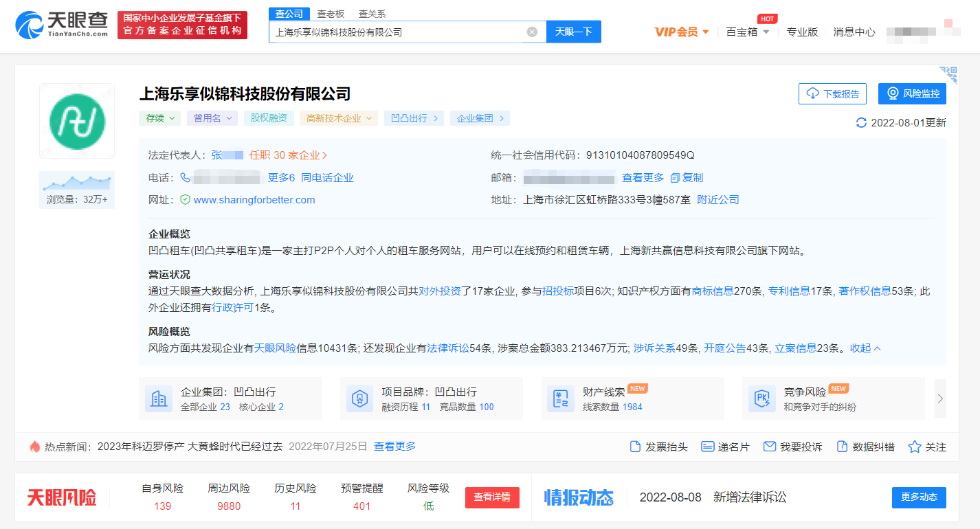Open the 凹凸出行 tag
The height and width of the screenshot is (529, 980).
point(414,118)
